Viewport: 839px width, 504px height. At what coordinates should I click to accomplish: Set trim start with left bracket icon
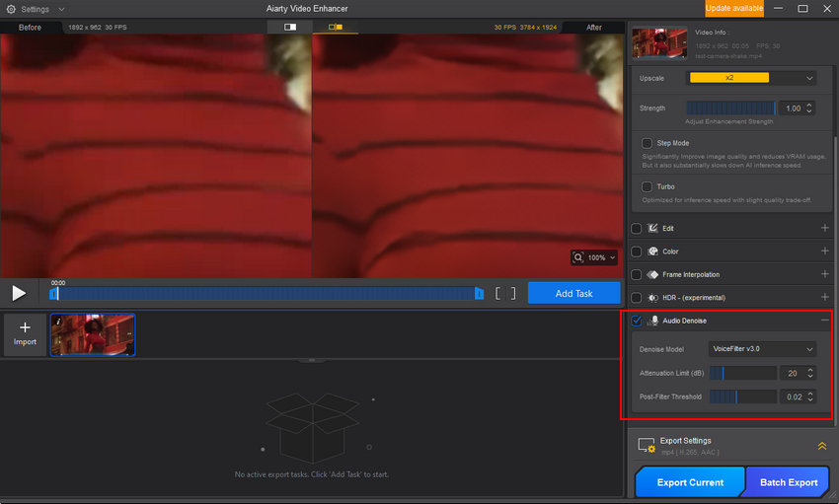click(497, 293)
